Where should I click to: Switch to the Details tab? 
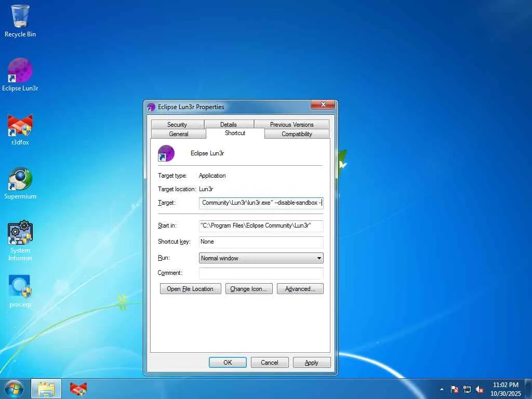(x=229, y=124)
